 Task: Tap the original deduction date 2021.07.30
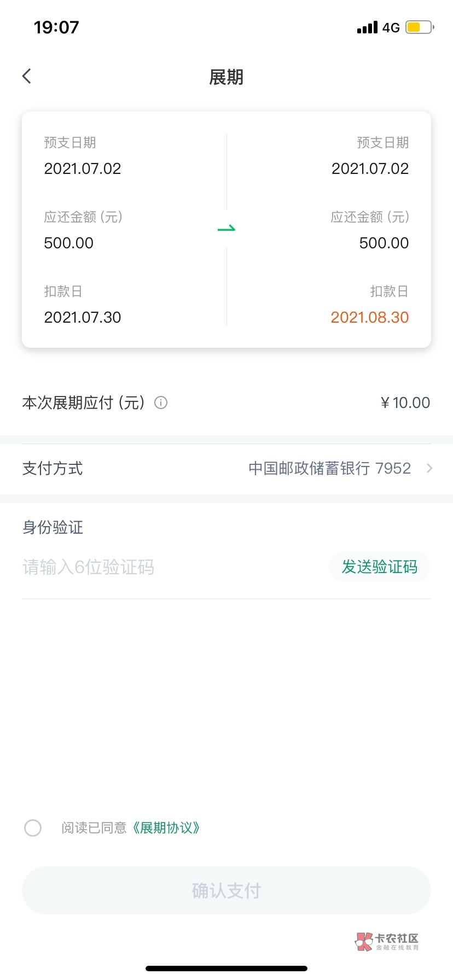pos(83,318)
